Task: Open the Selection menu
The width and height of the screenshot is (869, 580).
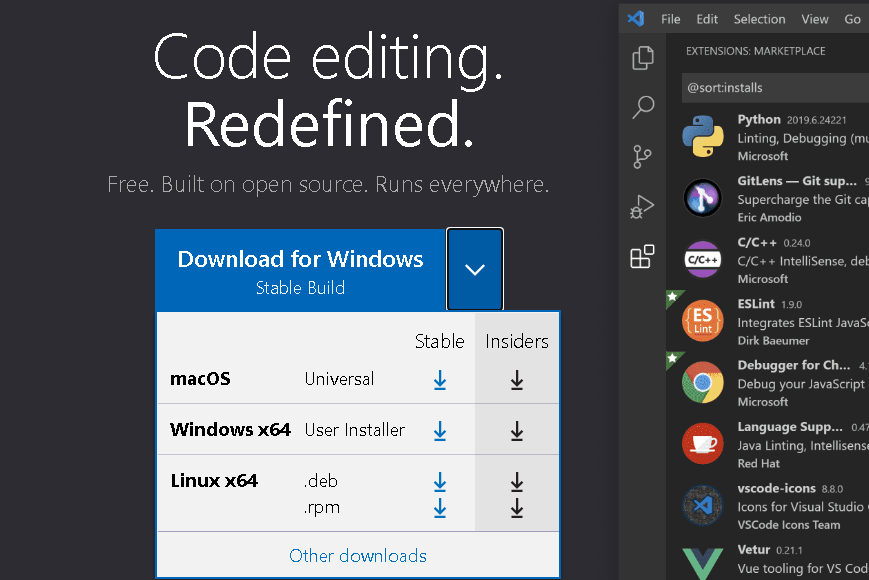Action: click(759, 19)
